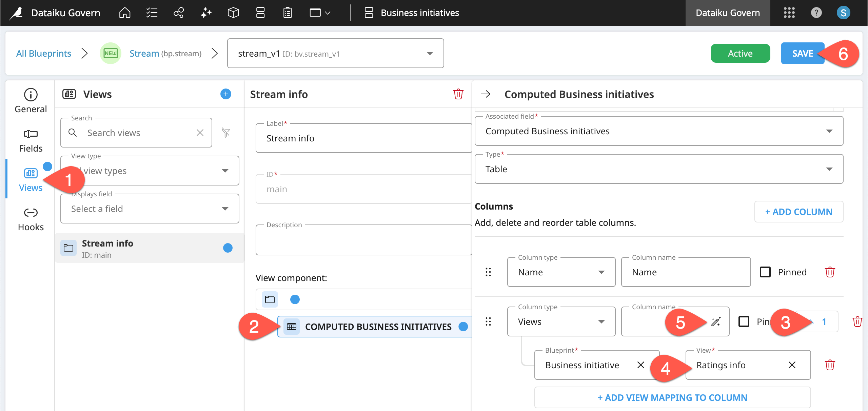
Task: Click the ADD COLUMN button
Action: point(799,212)
